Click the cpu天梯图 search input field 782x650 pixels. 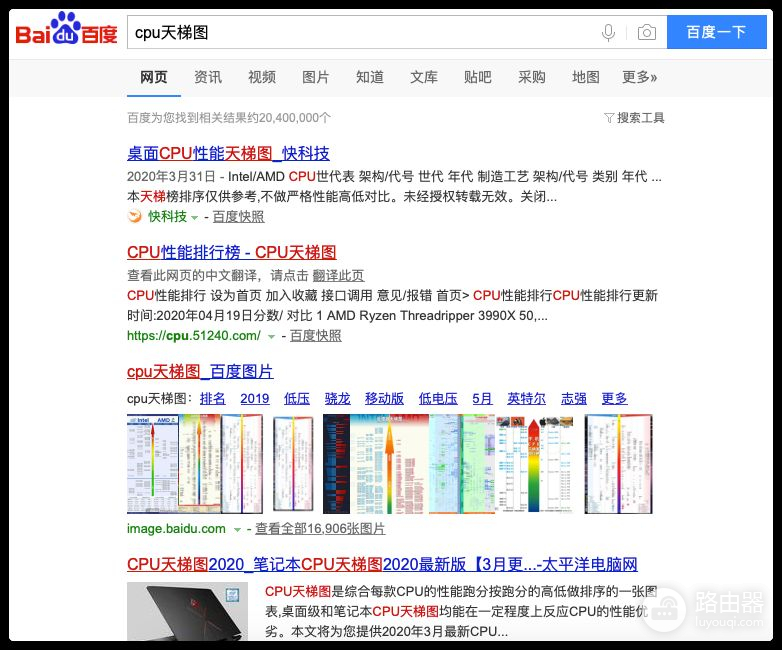[360, 33]
